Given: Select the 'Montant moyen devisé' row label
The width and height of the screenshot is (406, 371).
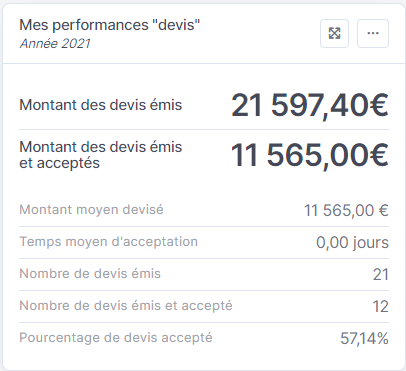Looking at the screenshot, I should tap(91, 210).
